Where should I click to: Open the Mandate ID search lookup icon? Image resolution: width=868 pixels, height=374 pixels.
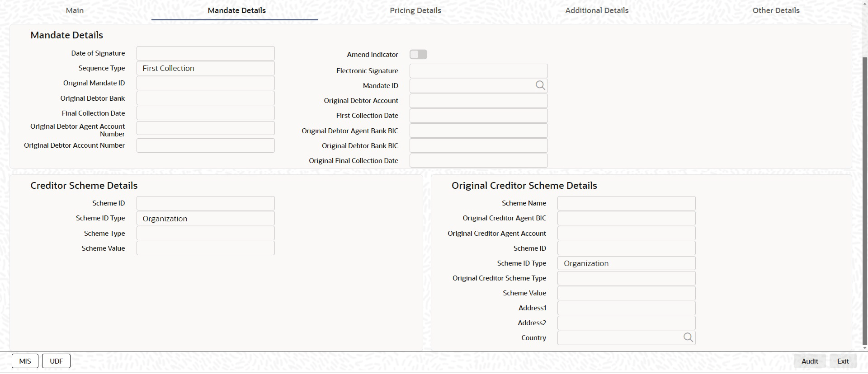click(x=540, y=85)
